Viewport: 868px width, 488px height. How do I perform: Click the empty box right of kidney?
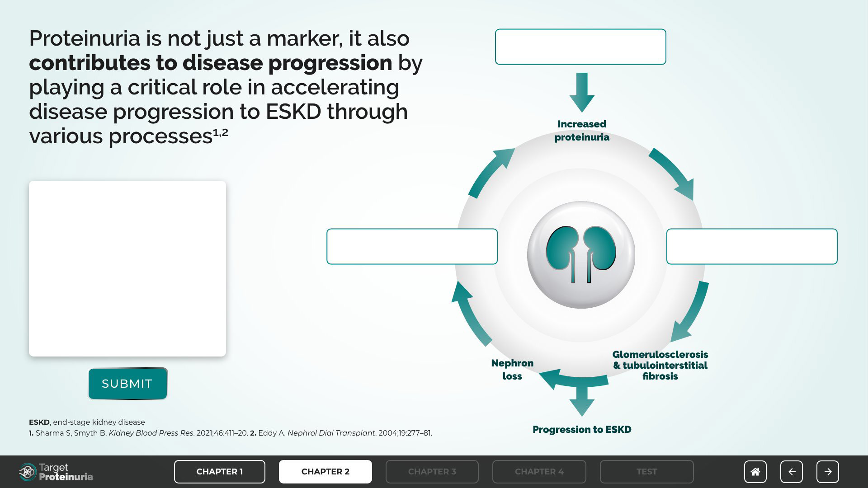751,246
